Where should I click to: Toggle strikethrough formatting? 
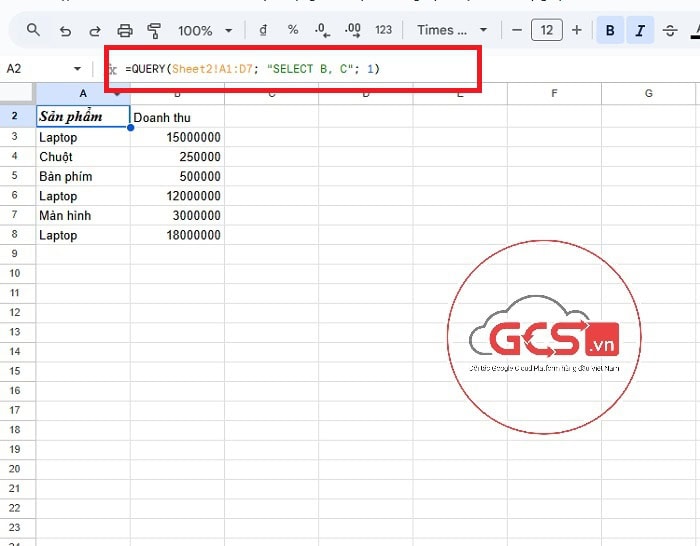point(670,30)
